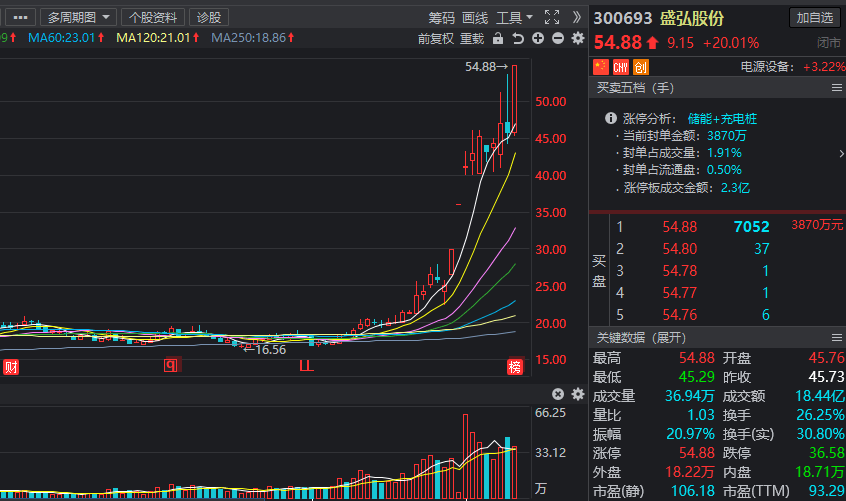Expand the 关键数据 (展开) section
846x501 pixels.
[641, 338]
